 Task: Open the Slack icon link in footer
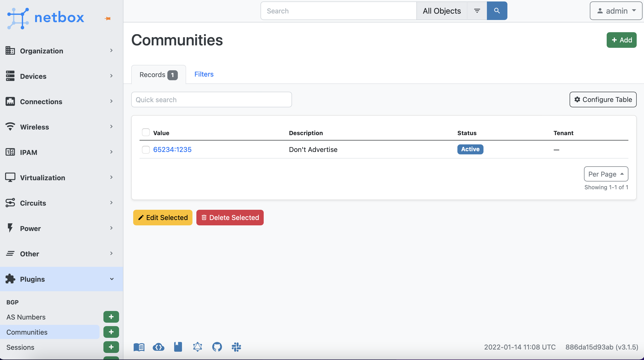pyautogui.click(x=236, y=347)
